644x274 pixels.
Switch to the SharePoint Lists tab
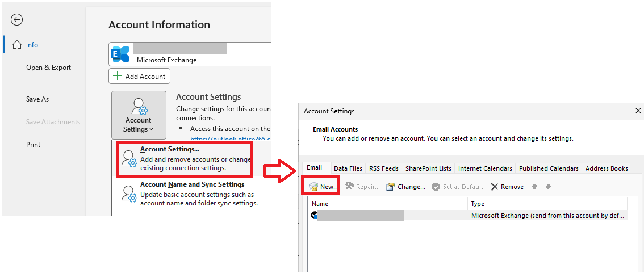428,168
